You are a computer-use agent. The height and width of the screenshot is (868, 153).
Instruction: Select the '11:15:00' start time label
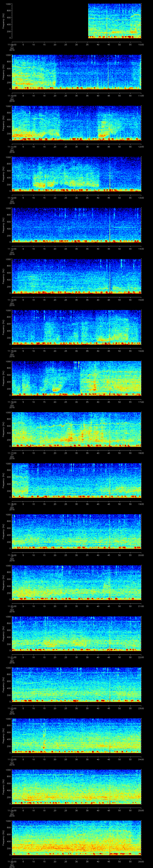tap(12, 351)
